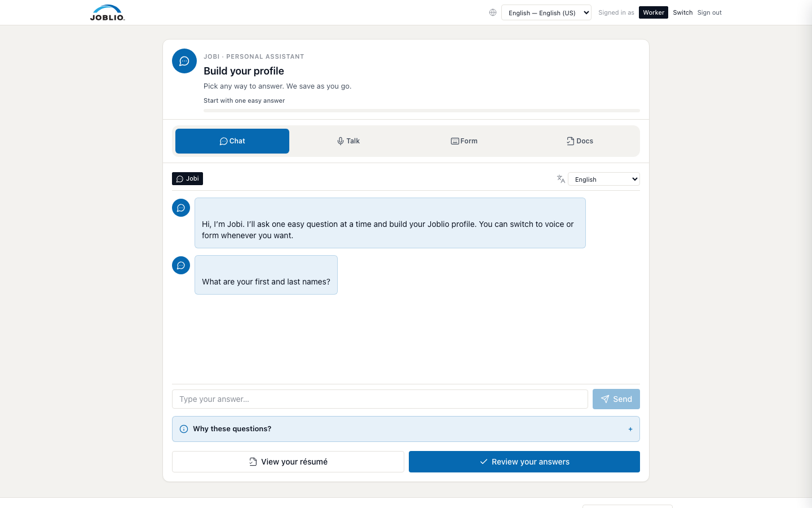This screenshot has width=812, height=508.
Task: Click the plus icon on 'Why these questions?'
Action: tap(630, 429)
